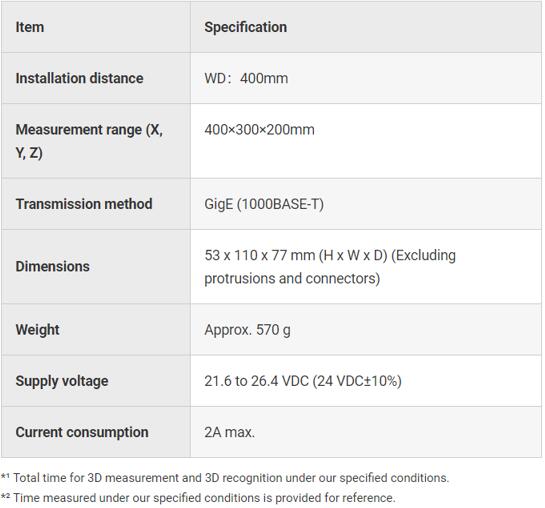Screen dimensions: 545x508
Task: Select the 'Supply voltage' label
Action: [62, 381]
